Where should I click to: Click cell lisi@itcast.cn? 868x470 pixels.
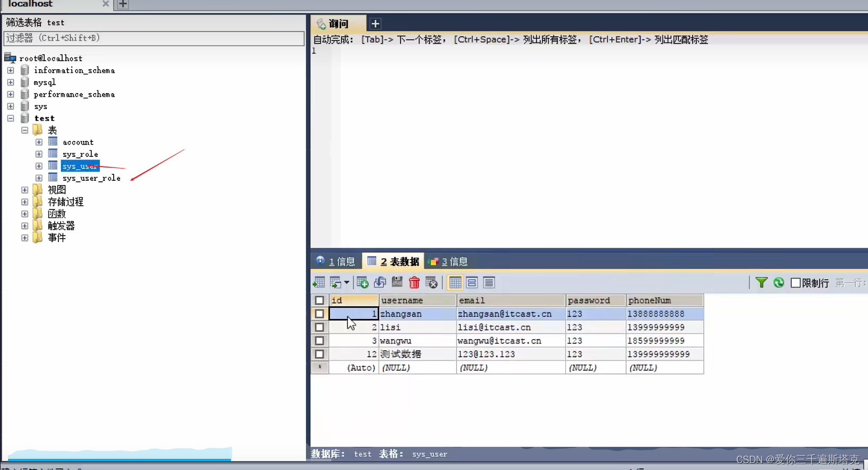[511, 327]
